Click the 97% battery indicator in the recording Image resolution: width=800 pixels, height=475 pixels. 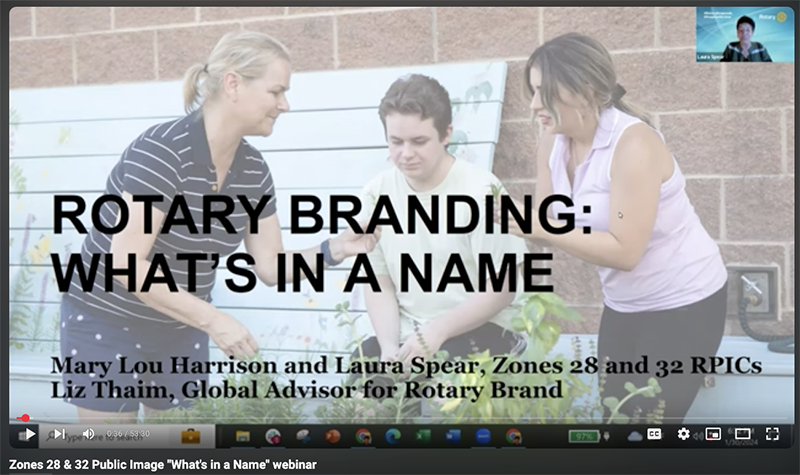click(584, 436)
